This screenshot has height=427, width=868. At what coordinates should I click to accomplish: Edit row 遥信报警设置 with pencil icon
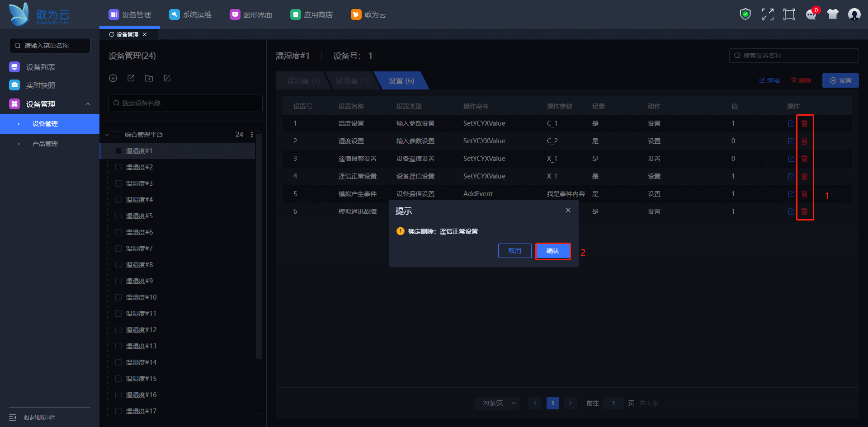791,159
